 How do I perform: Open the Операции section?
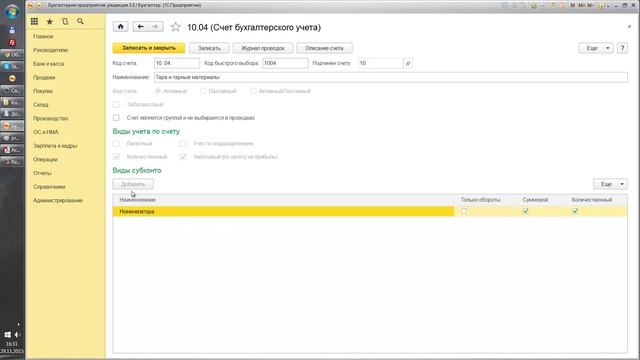45,159
